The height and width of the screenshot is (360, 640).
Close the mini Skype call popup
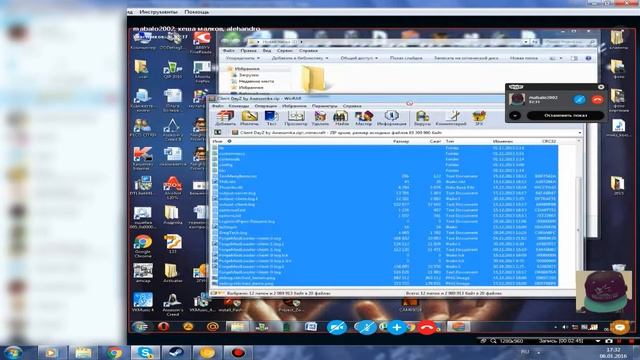tap(601, 87)
